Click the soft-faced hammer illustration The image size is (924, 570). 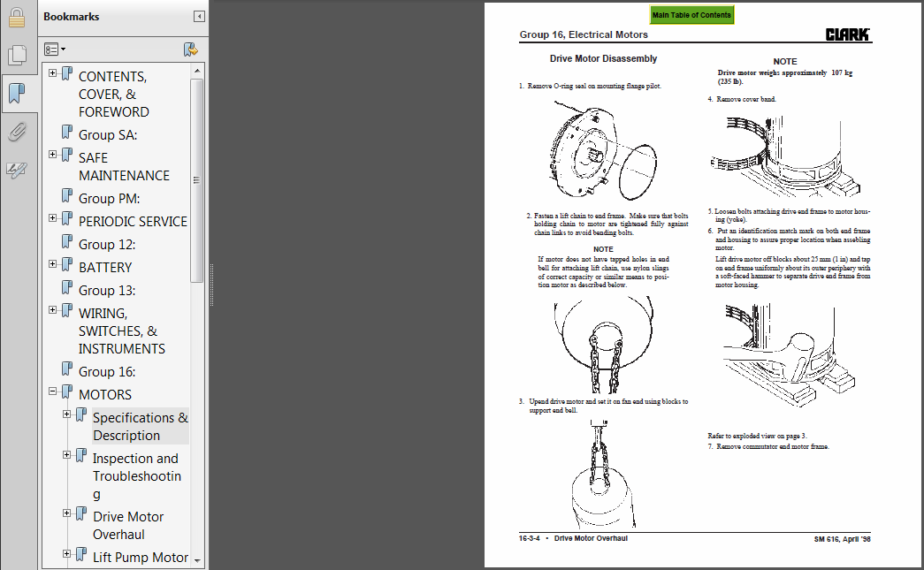coord(789,355)
